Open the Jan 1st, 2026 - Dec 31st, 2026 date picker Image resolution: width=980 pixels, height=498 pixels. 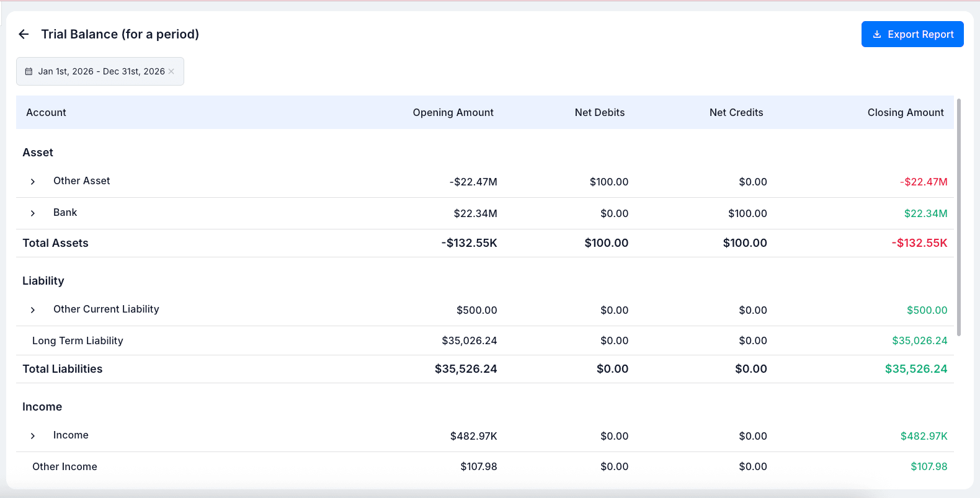point(100,71)
